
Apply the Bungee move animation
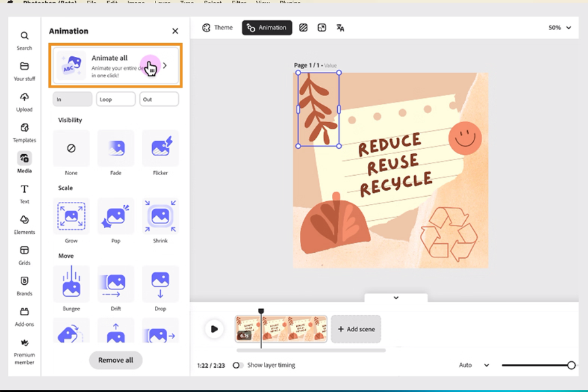(x=71, y=284)
